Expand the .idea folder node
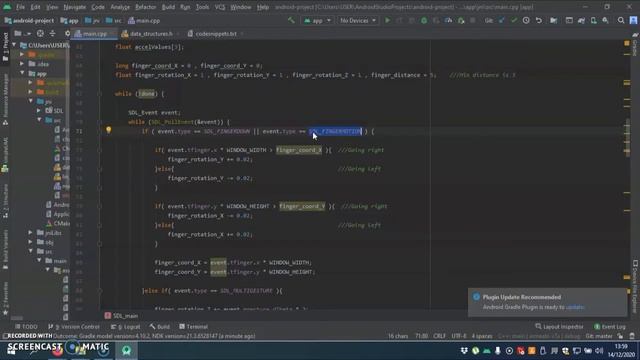The image size is (640, 360). coord(22,64)
